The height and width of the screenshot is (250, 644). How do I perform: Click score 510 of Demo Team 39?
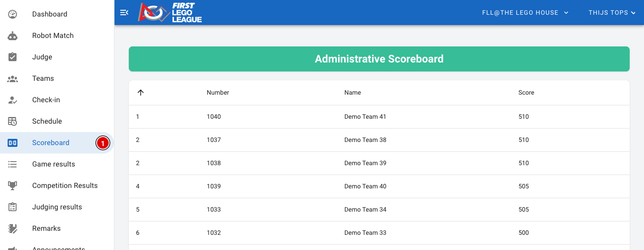524,163
